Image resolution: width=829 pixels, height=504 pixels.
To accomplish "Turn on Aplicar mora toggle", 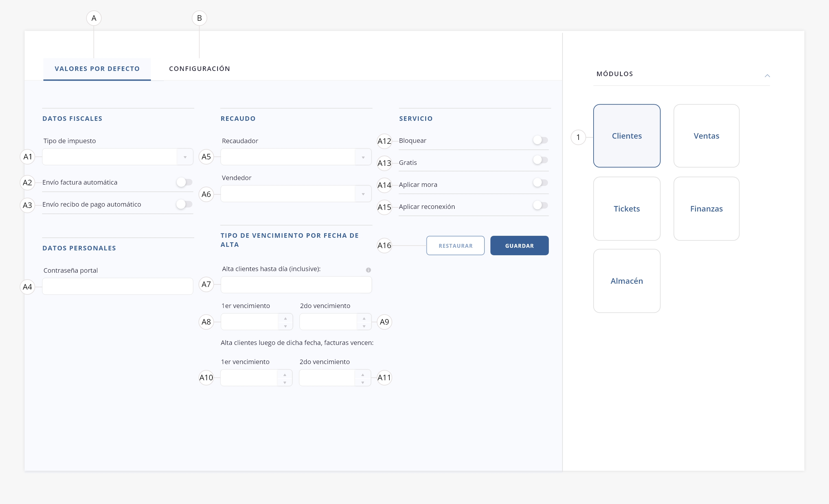I will pos(540,183).
